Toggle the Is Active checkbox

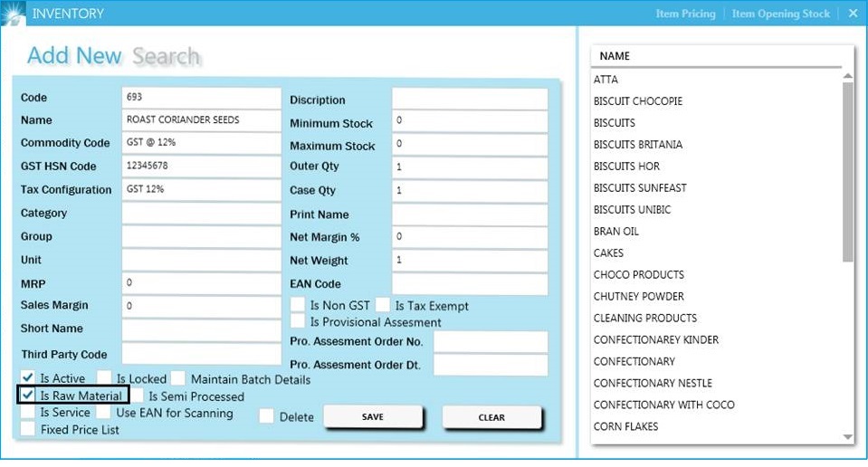pyautogui.click(x=28, y=378)
